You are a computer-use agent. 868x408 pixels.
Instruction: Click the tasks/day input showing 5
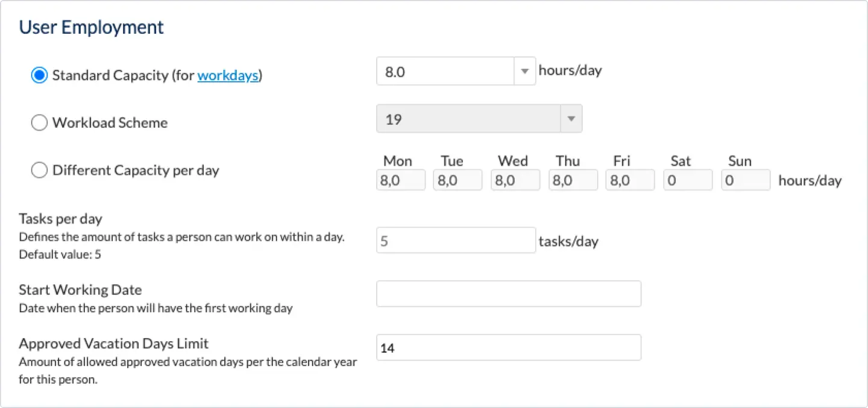456,240
